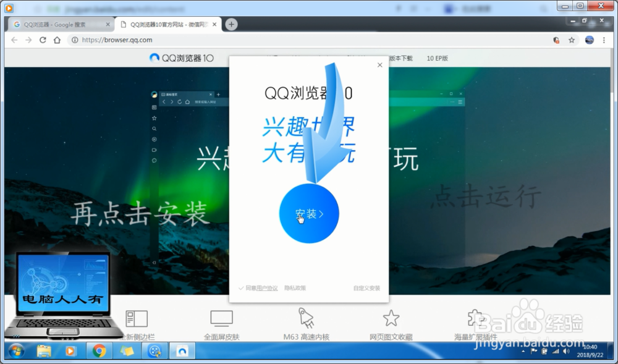
Task: Open the 隐私政策 link
Action: (x=295, y=288)
